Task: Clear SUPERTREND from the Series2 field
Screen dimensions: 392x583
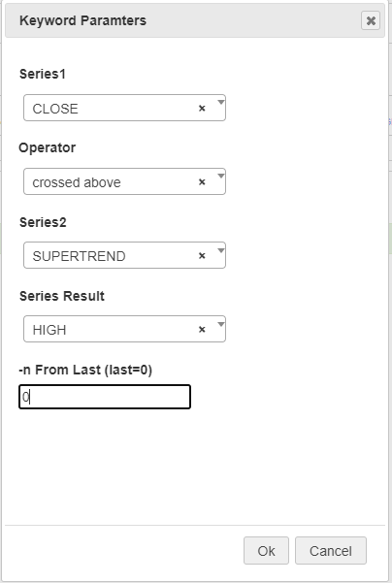Action: coord(202,255)
